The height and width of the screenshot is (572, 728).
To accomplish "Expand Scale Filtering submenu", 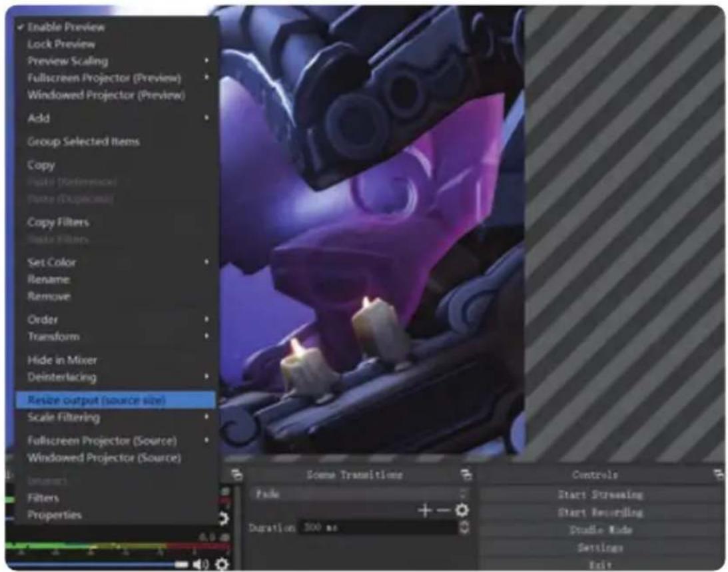I will [116, 418].
